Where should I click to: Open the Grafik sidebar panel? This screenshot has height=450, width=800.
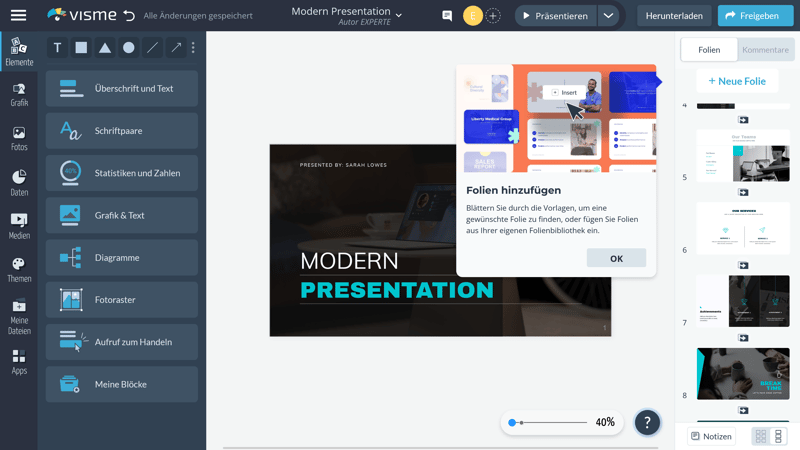pos(19,94)
